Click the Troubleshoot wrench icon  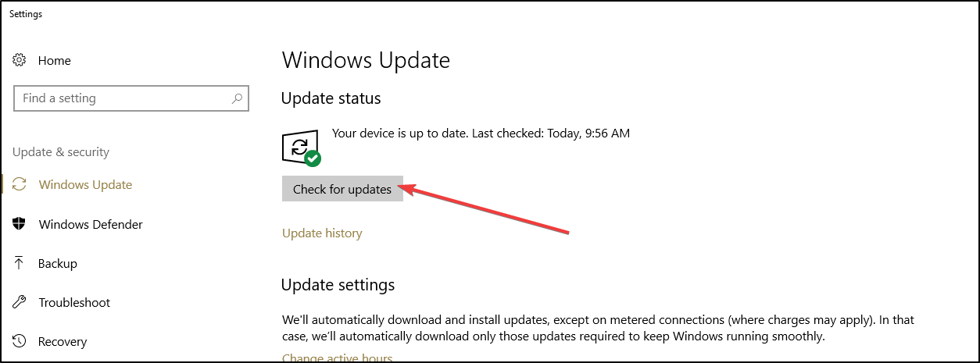point(20,302)
